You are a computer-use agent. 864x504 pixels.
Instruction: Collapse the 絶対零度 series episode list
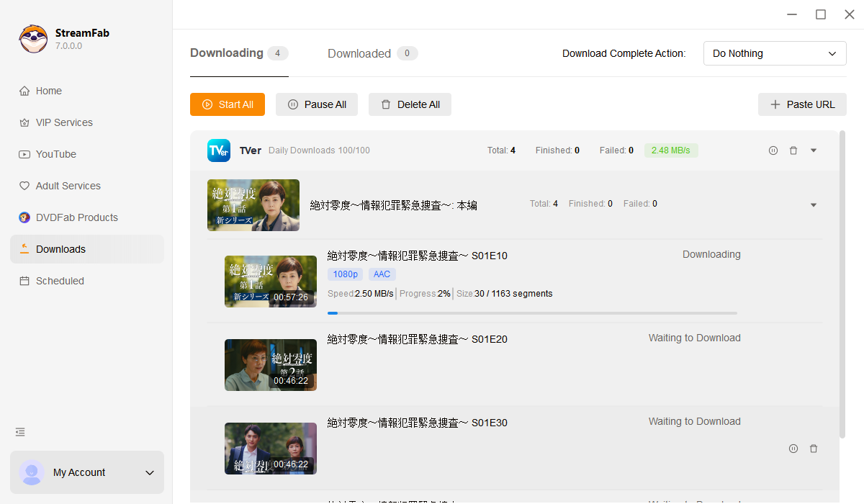point(814,205)
